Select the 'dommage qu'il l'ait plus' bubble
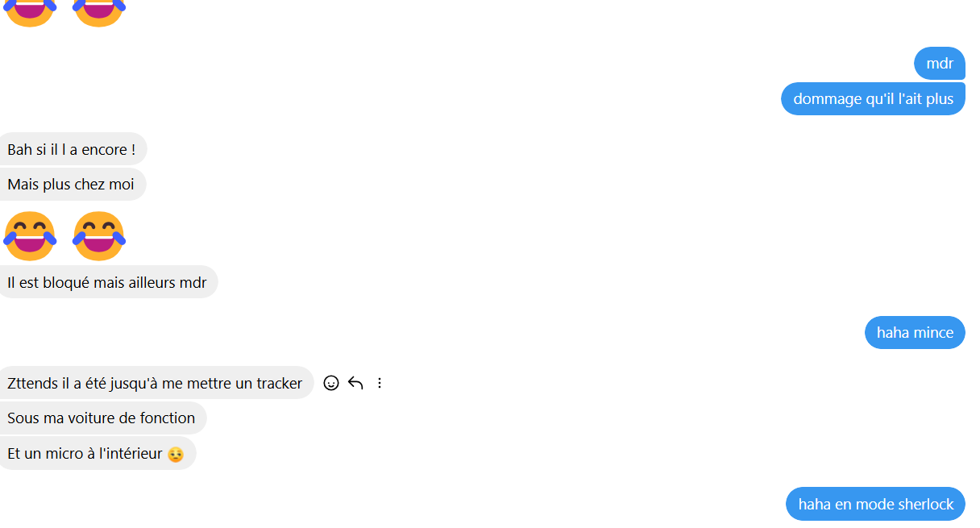This screenshot has height=528, width=980. coord(874,98)
